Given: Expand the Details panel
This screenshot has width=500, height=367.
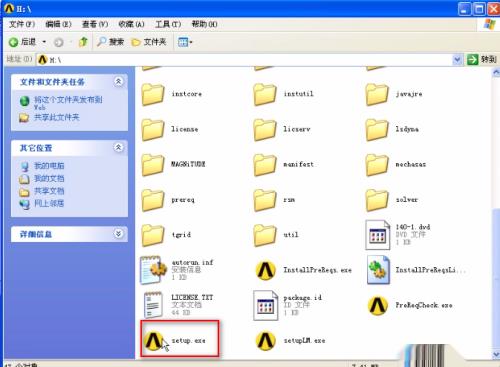Looking at the screenshot, I should pos(118,234).
